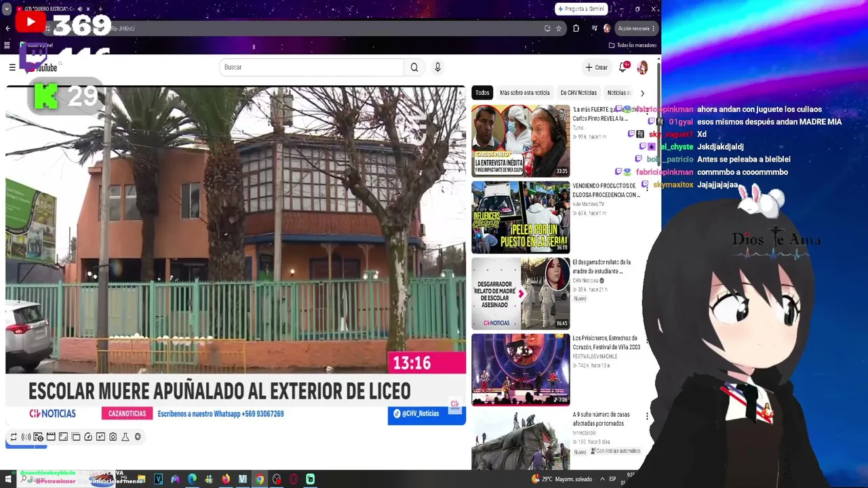Click the speedometer icon in video toolbar
868x488 pixels.
[88, 437]
